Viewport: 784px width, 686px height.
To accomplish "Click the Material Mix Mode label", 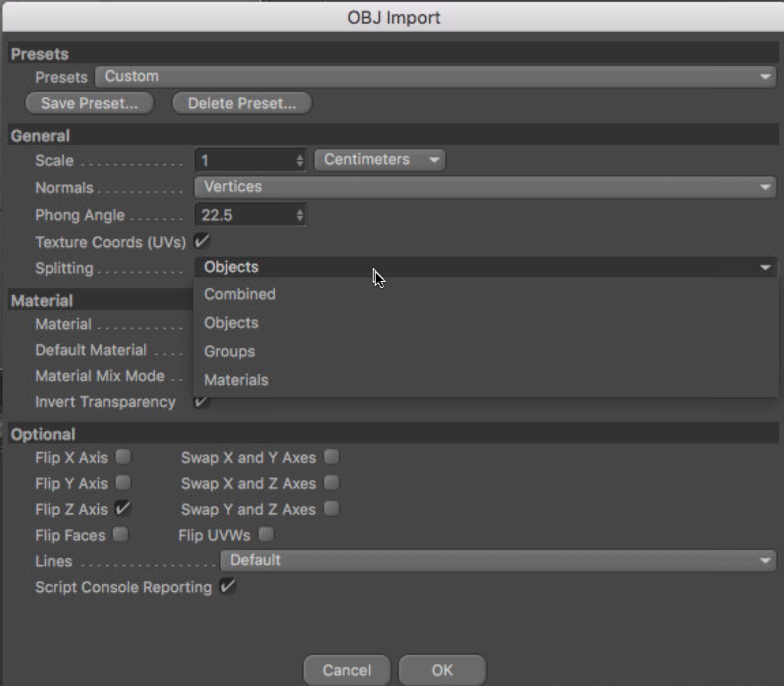I will coord(100,376).
